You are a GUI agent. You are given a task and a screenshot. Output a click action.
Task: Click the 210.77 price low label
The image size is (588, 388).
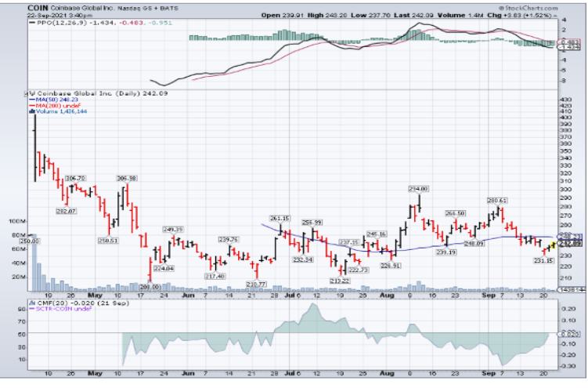(x=256, y=285)
